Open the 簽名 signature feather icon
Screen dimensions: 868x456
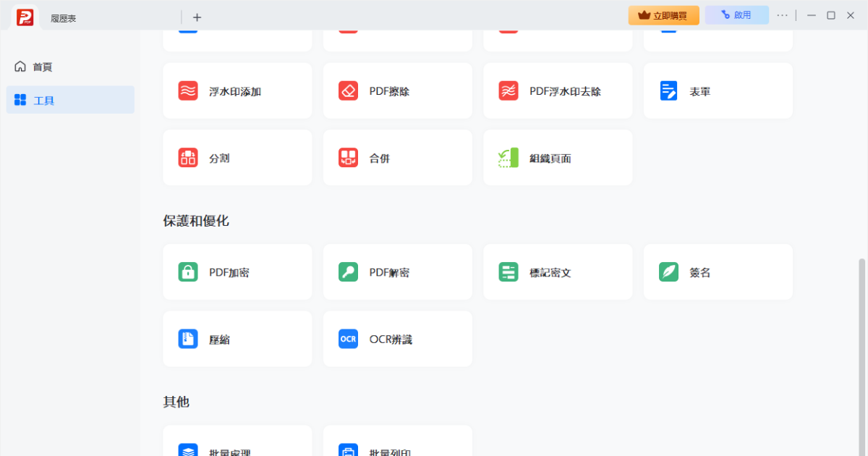pyautogui.click(x=668, y=272)
